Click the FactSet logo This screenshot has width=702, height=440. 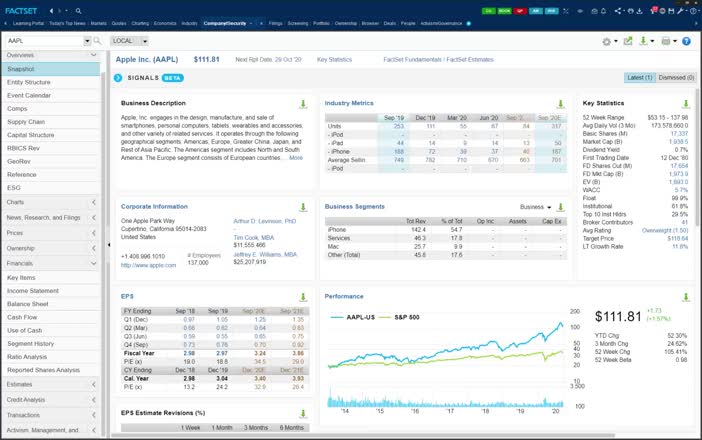coord(21,11)
